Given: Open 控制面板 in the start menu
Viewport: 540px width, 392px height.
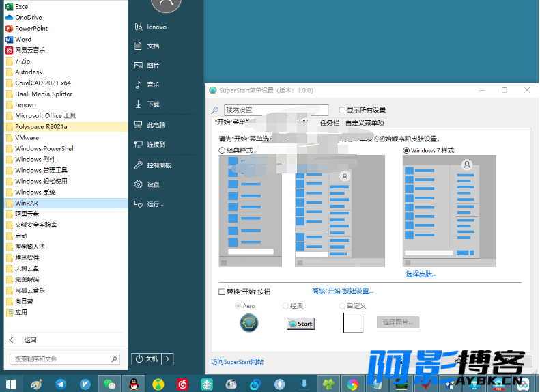Looking at the screenshot, I should pyautogui.click(x=153, y=165).
